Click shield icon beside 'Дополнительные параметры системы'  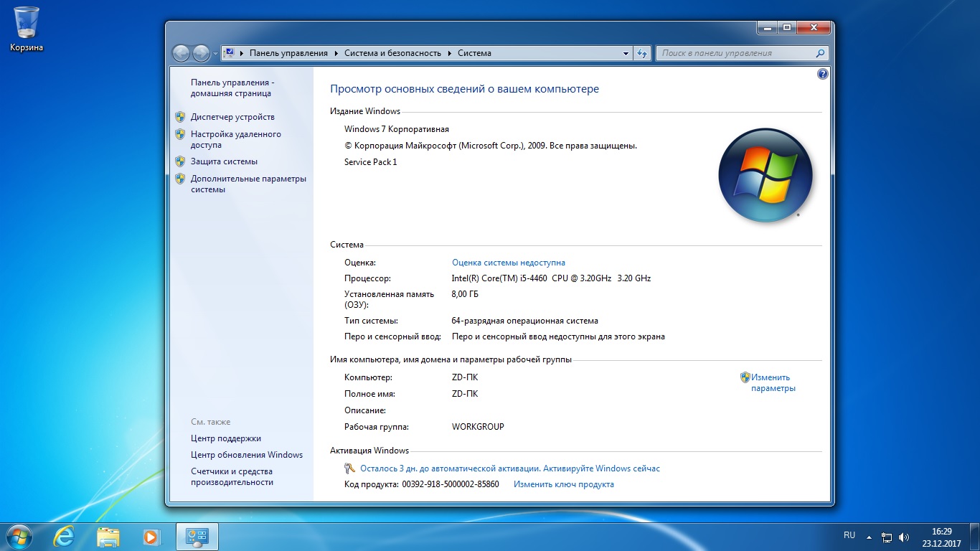[180, 179]
